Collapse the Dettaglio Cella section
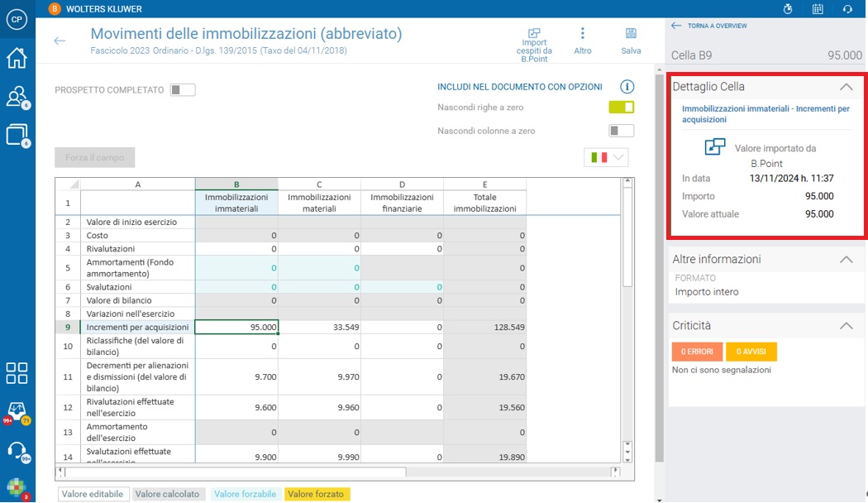This screenshot has height=503, width=868. (x=846, y=87)
